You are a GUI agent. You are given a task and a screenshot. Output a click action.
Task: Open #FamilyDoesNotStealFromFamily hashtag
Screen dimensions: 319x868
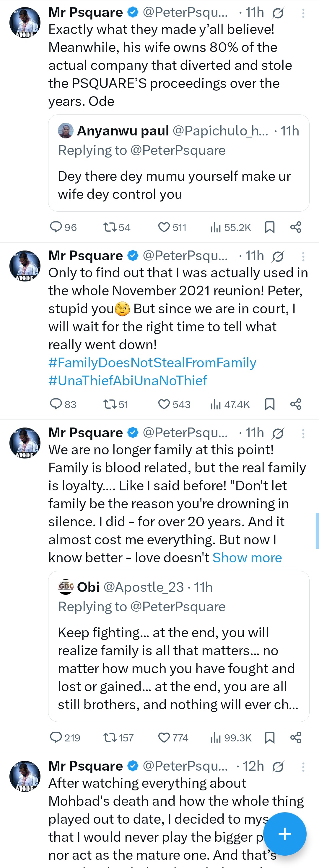(x=152, y=363)
